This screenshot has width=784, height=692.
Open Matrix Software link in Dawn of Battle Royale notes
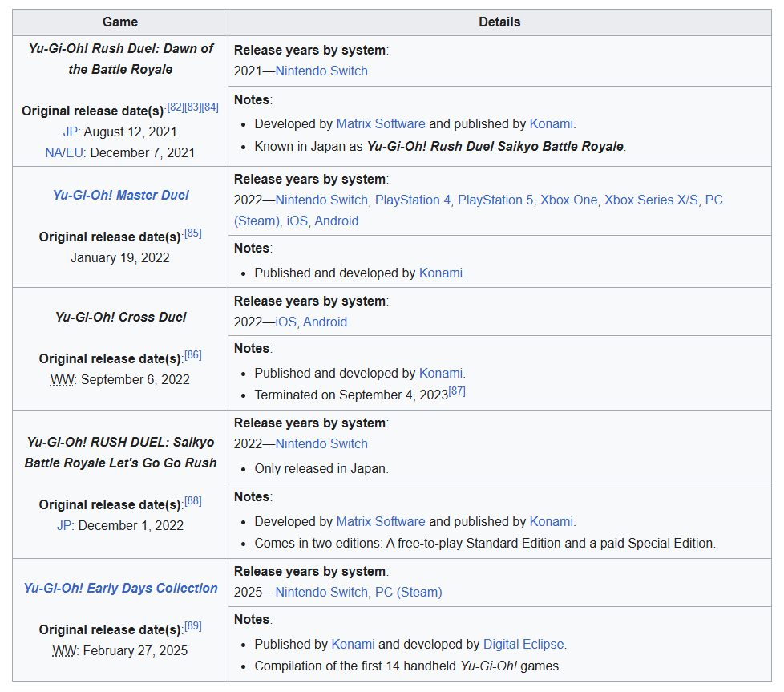(x=381, y=123)
